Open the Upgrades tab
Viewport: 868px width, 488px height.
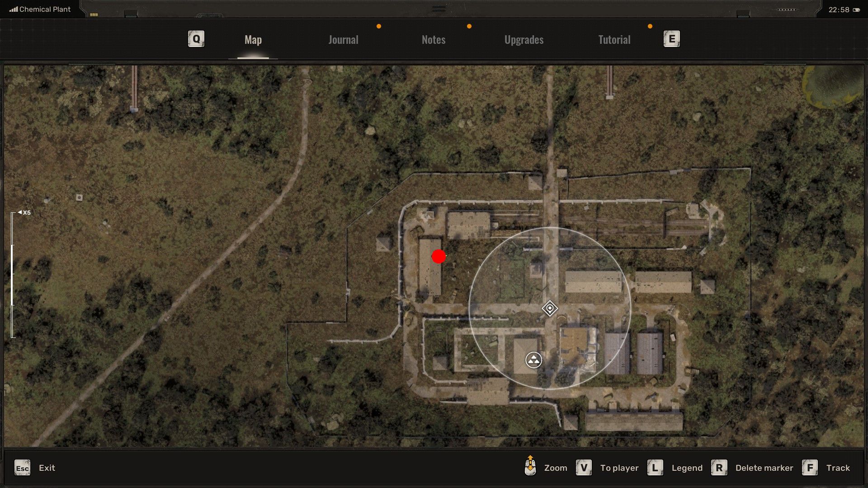524,40
